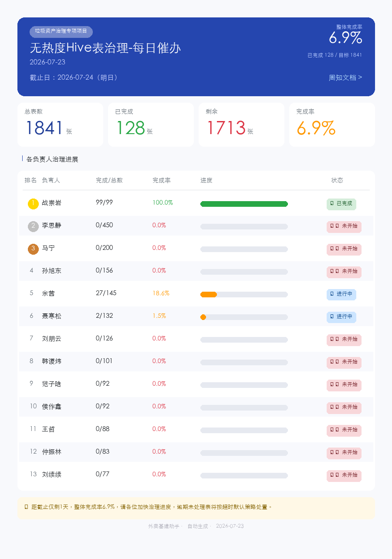Image resolution: width=392 pixels, height=559 pixels.
Task: Click the yellow deadline warning notice
Action: [196, 508]
